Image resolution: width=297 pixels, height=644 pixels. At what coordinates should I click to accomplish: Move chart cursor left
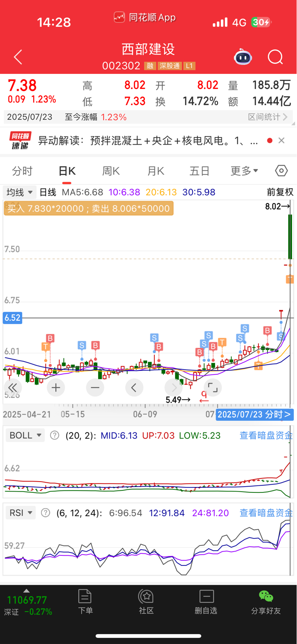[x=134, y=388]
